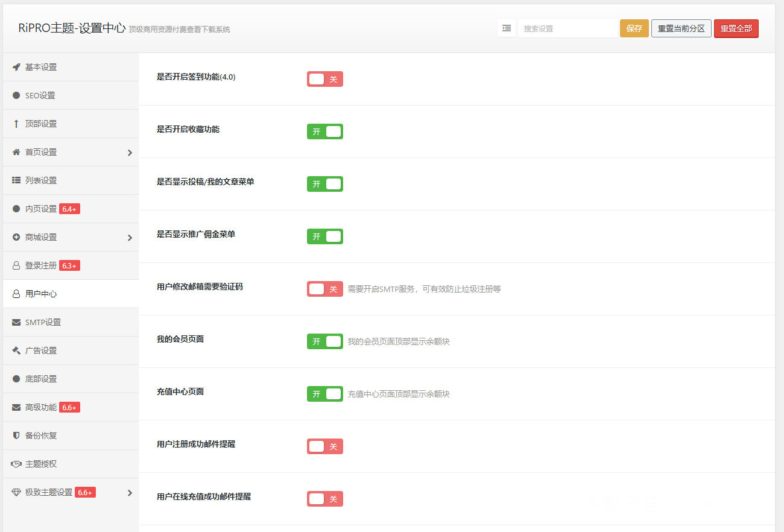
Task: Open the 基本设置 section
Action: [71, 67]
